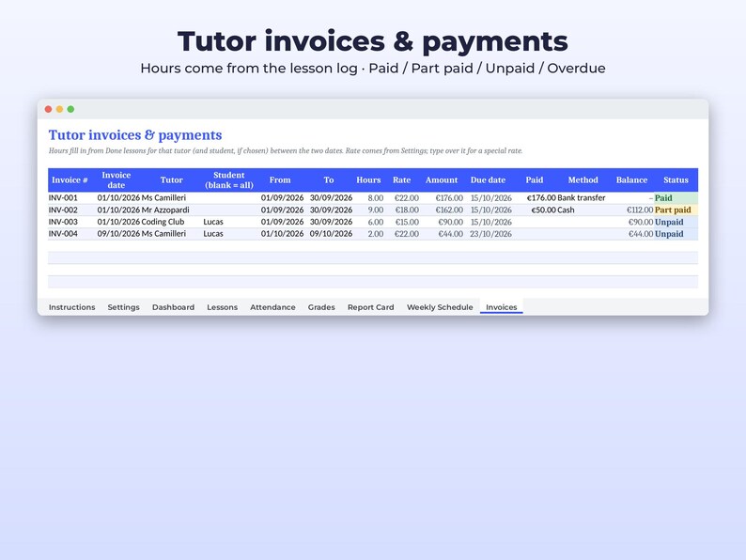Click the Part paid status cell
Viewport: 746px width, 560px height.
point(676,210)
